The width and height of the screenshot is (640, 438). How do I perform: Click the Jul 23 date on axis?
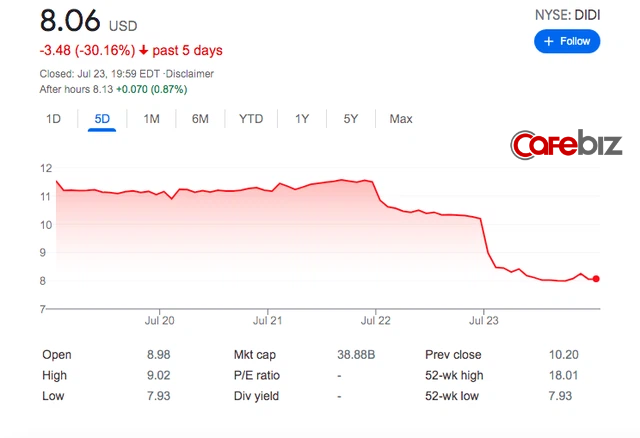pyautogui.click(x=484, y=321)
